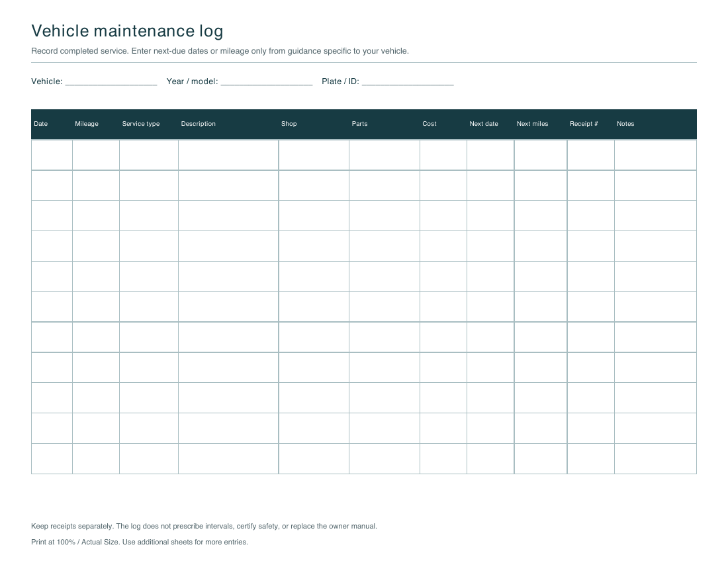Click the "Year / model:" label
The width and height of the screenshot is (728, 563).
(x=192, y=81)
